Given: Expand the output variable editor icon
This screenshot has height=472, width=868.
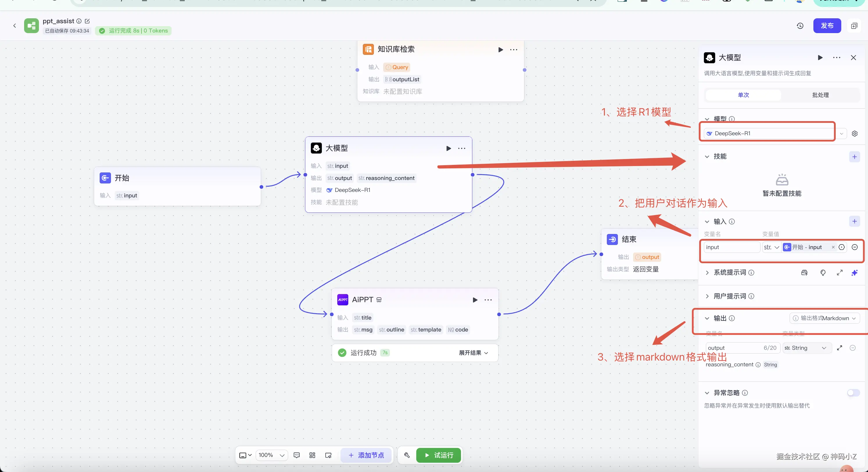Looking at the screenshot, I should pos(839,348).
